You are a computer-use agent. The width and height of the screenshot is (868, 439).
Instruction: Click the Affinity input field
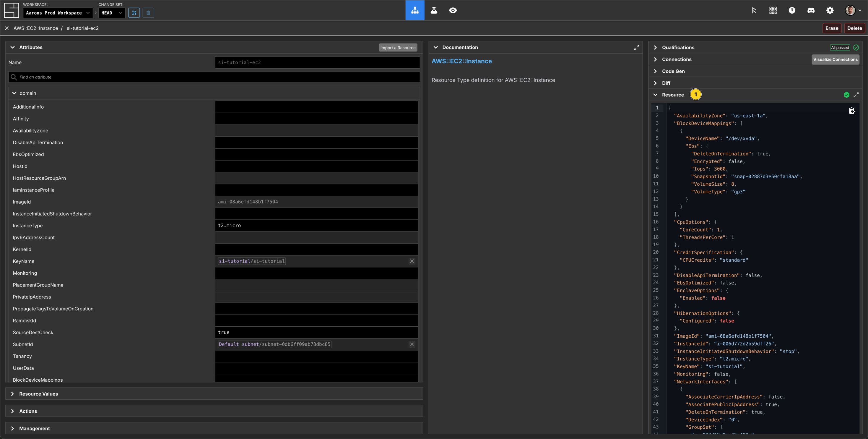coord(316,119)
